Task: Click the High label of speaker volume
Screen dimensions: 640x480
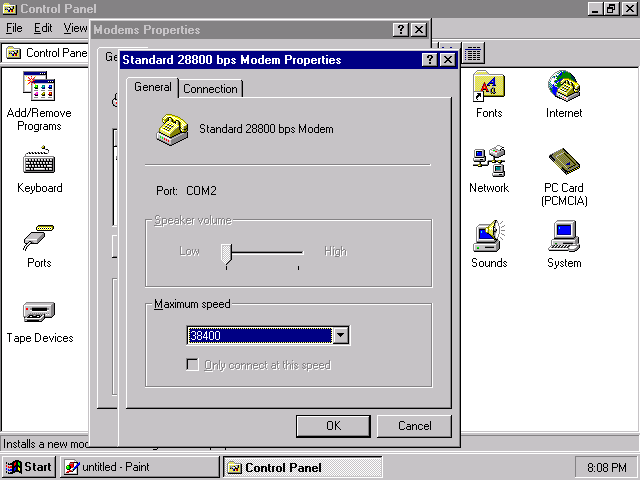Action: coord(336,251)
